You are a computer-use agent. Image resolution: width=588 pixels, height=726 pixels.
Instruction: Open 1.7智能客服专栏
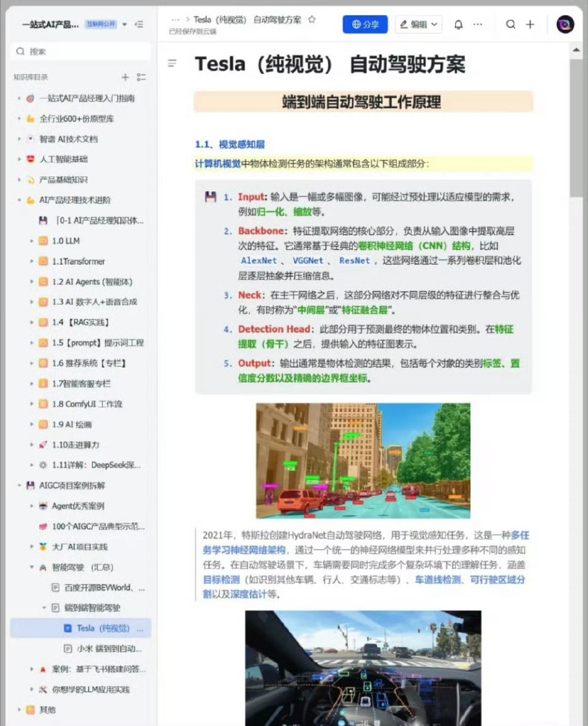pyautogui.click(x=81, y=384)
